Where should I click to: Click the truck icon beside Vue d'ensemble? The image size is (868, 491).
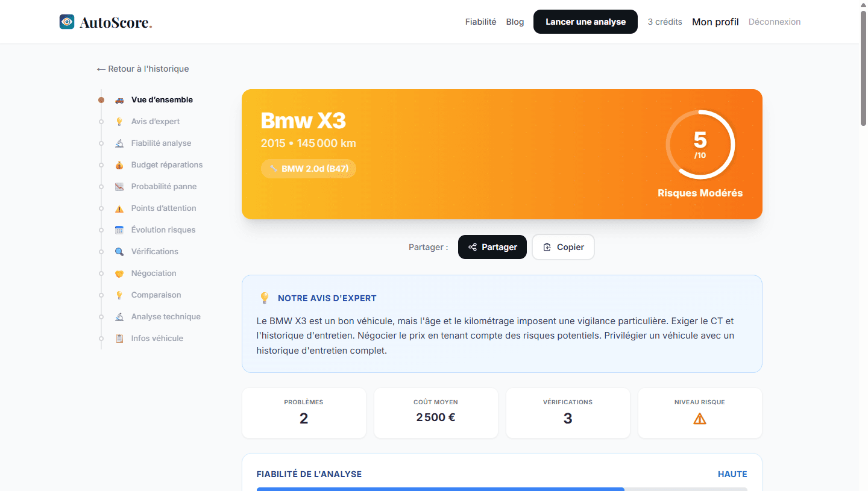coord(119,100)
